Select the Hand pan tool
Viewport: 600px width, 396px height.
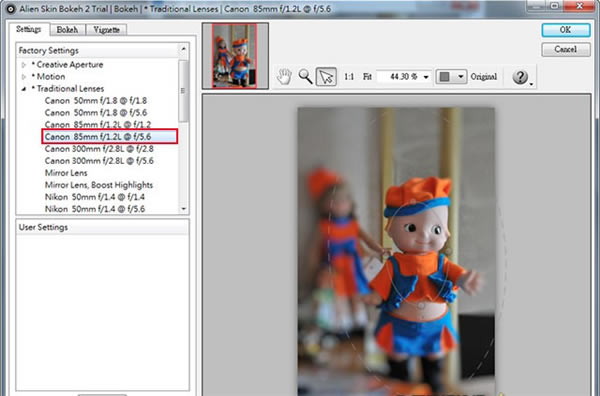point(284,77)
